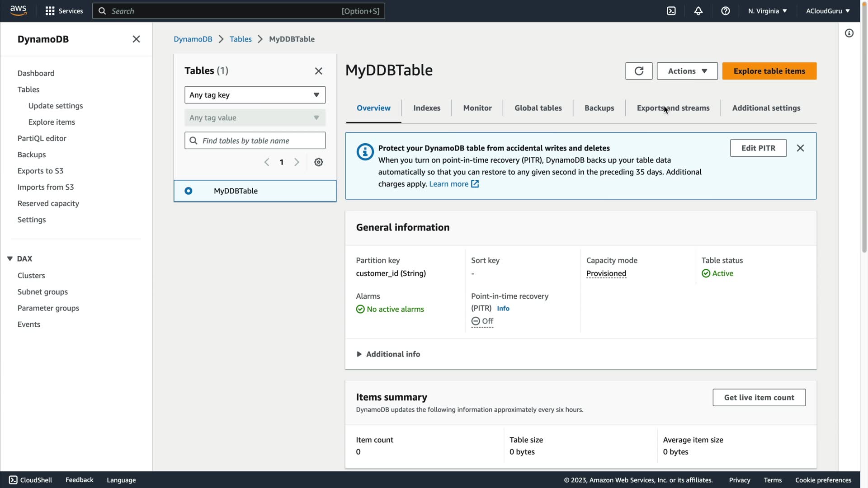
Task: Open the CloudShell icon in top bar
Action: tap(671, 11)
